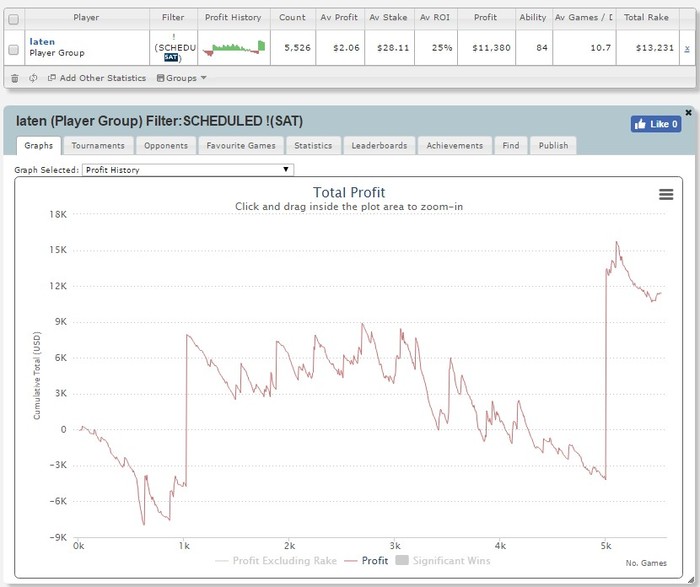Toggle Profit Excluding Rake legend series
The height and width of the screenshot is (587, 700).
(x=276, y=561)
